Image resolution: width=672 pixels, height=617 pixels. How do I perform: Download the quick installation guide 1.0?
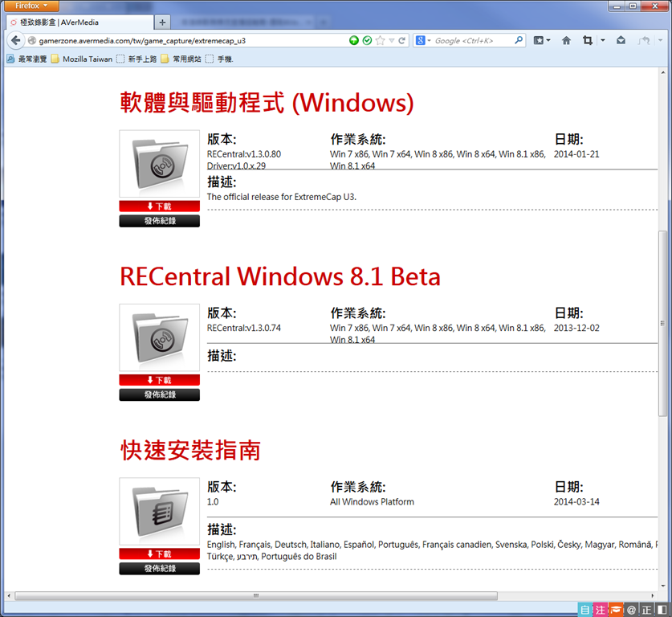click(x=160, y=554)
